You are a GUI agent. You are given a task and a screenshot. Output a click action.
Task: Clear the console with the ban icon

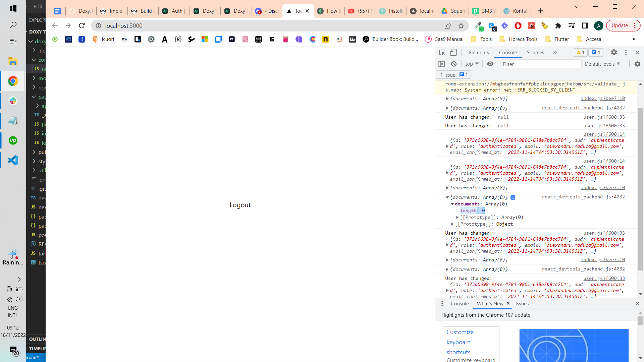tap(454, 64)
